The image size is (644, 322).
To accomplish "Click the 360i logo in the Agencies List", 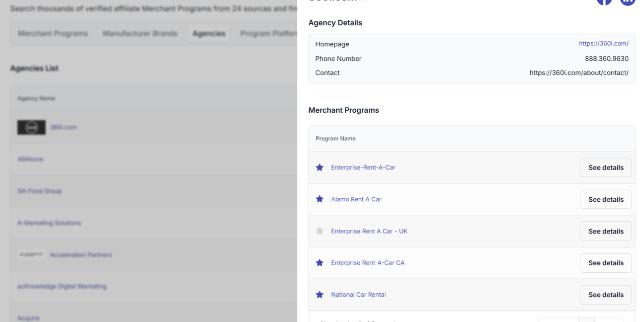I will point(31,127).
